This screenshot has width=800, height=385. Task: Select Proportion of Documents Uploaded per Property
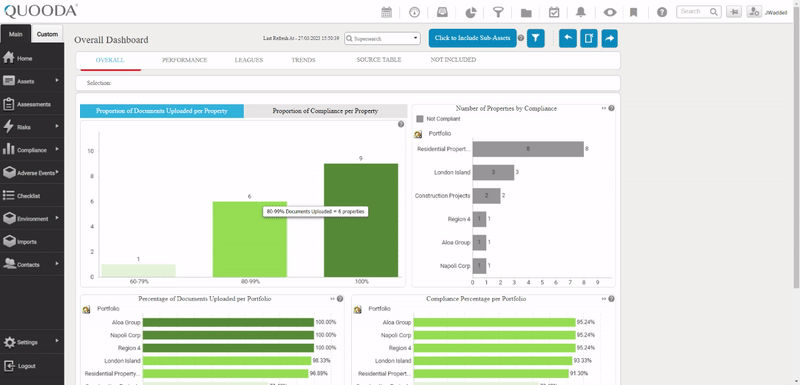pyautogui.click(x=162, y=111)
